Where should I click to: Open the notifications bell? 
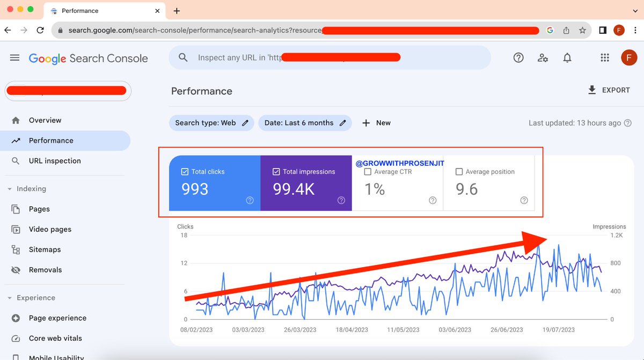tap(567, 58)
